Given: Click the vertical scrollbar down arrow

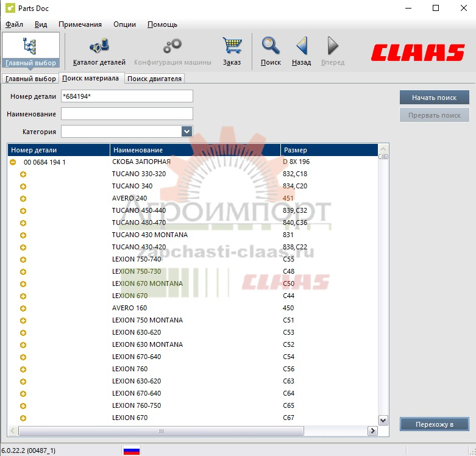Looking at the screenshot, I should click(x=383, y=421).
